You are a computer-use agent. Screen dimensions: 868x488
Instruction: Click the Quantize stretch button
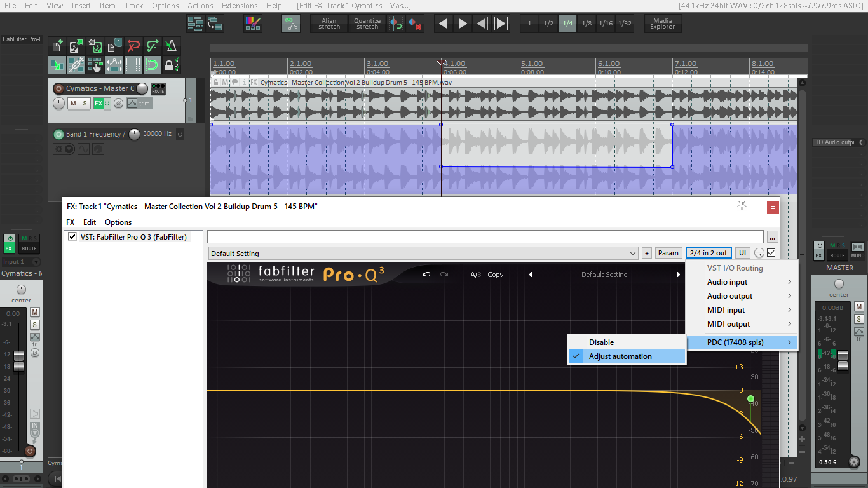[x=367, y=24]
